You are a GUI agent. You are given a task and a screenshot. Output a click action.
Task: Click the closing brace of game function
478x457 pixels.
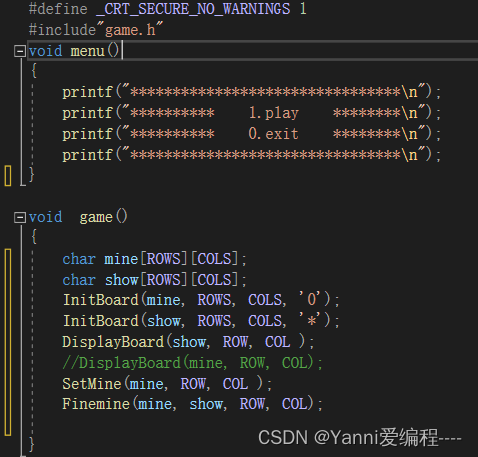pos(32,444)
